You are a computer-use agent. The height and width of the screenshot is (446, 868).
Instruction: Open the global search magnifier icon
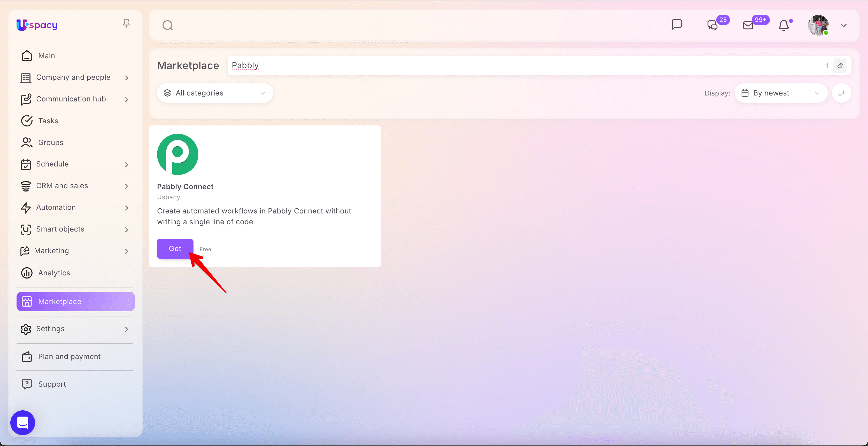tap(167, 25)
